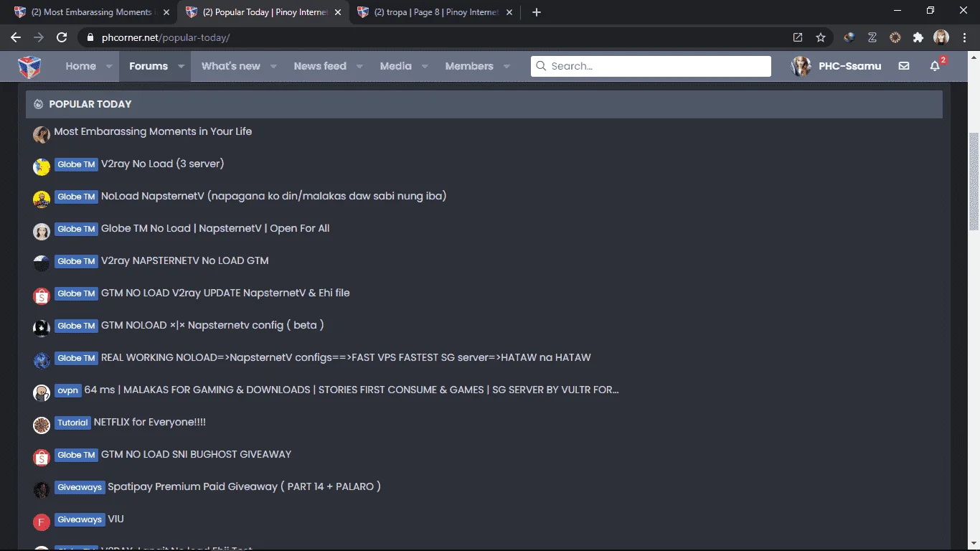Open a new tab with the plus button
980x551 pixels.
pos(537,12)
